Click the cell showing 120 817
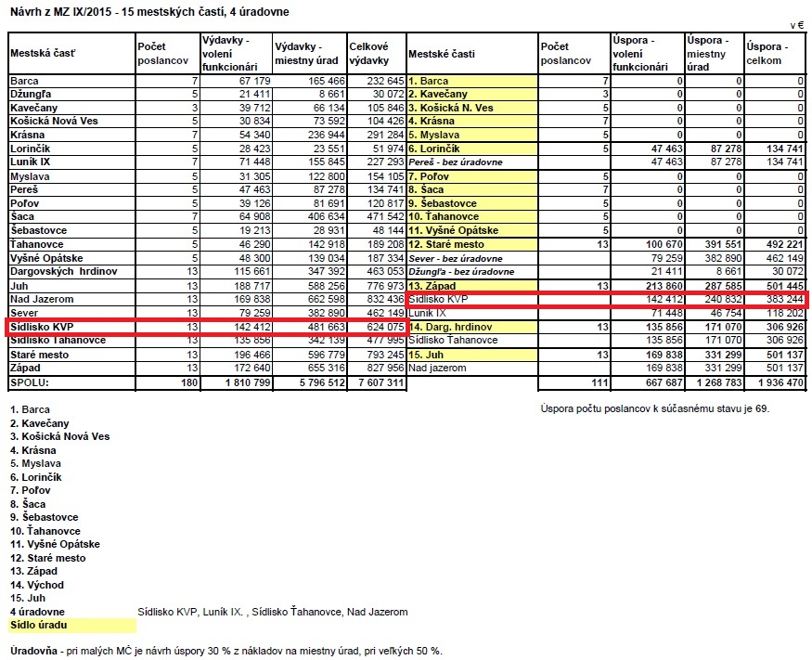Screen dimensions: 812x660 385,203
